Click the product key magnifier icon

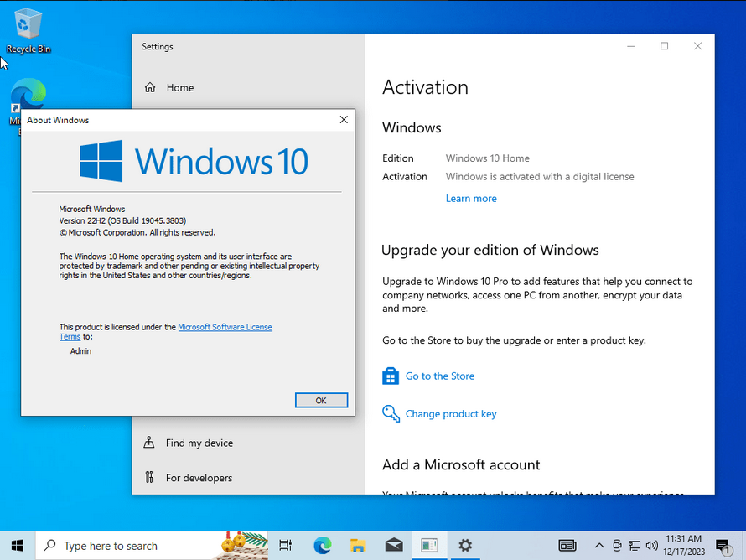coord(391,413)
